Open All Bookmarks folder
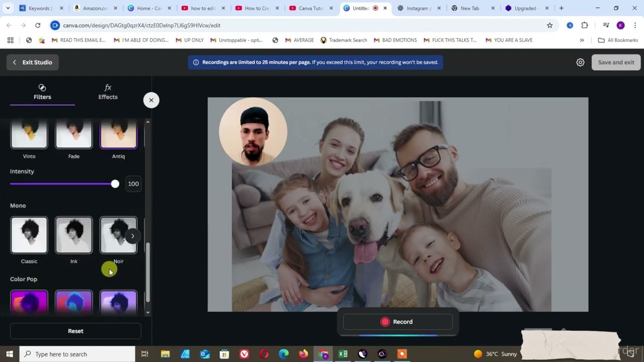This screenshot has height=362, width=644. (x=618, y=40)
